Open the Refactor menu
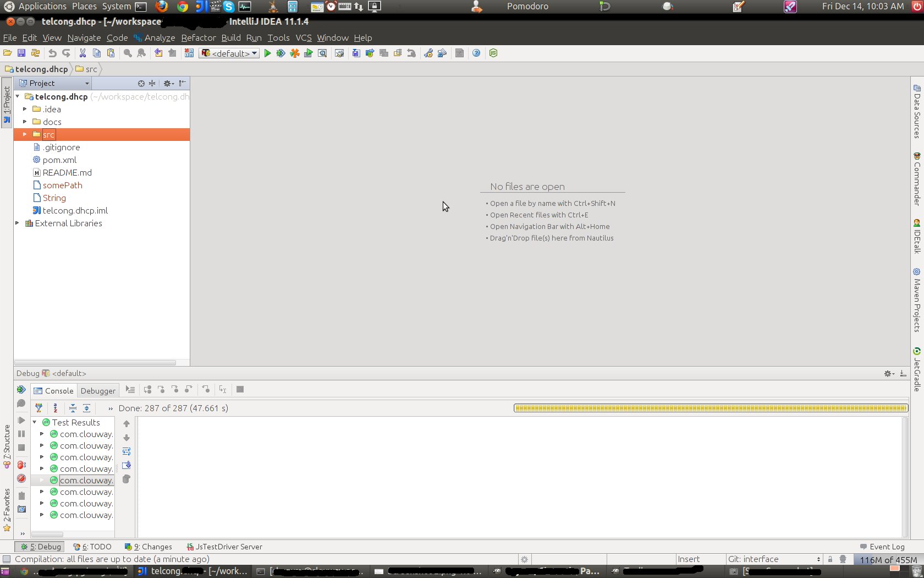This screenshot has width=924, height=578. point(198,38)
